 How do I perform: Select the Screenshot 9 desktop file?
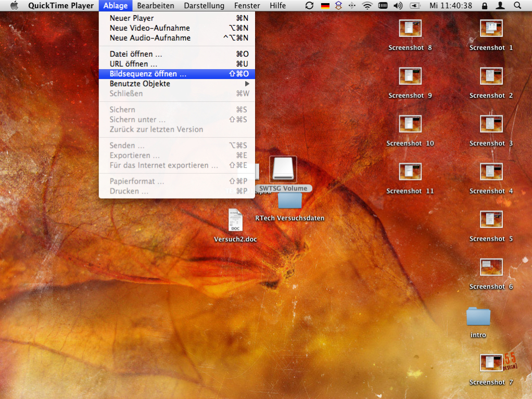pos(410,76)
